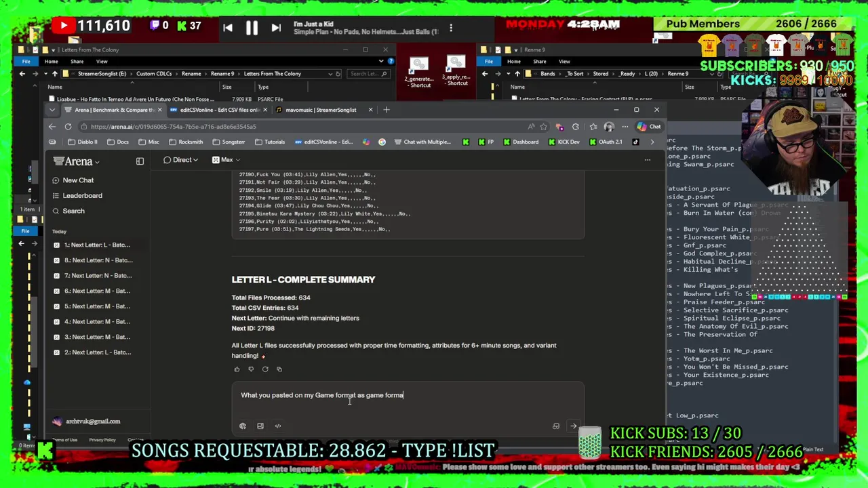Show more bookmarks with the chevron
Viewport: 868px width, 488px height.
click(x=652, y=142)
